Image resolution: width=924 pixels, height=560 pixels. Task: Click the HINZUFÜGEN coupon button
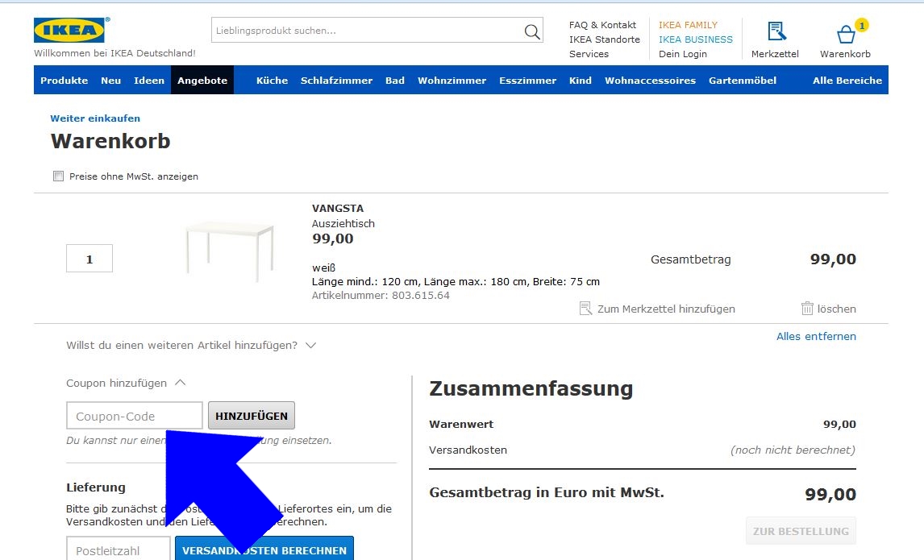(252, 416)
